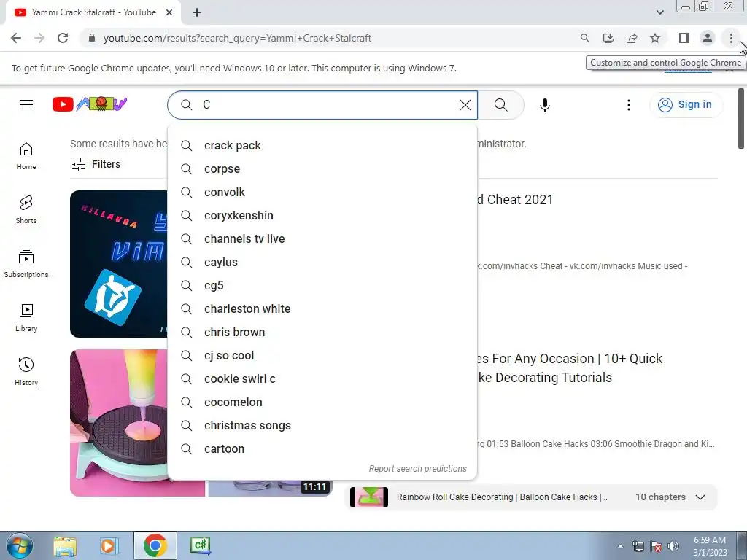Choose suggestion 'coryxkenshin'

[x=322, y=215]
